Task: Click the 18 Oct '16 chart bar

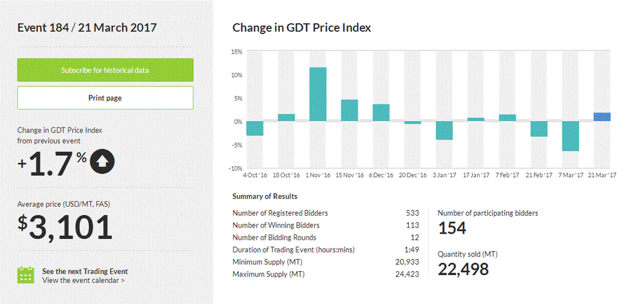Action: pos(287,117)
